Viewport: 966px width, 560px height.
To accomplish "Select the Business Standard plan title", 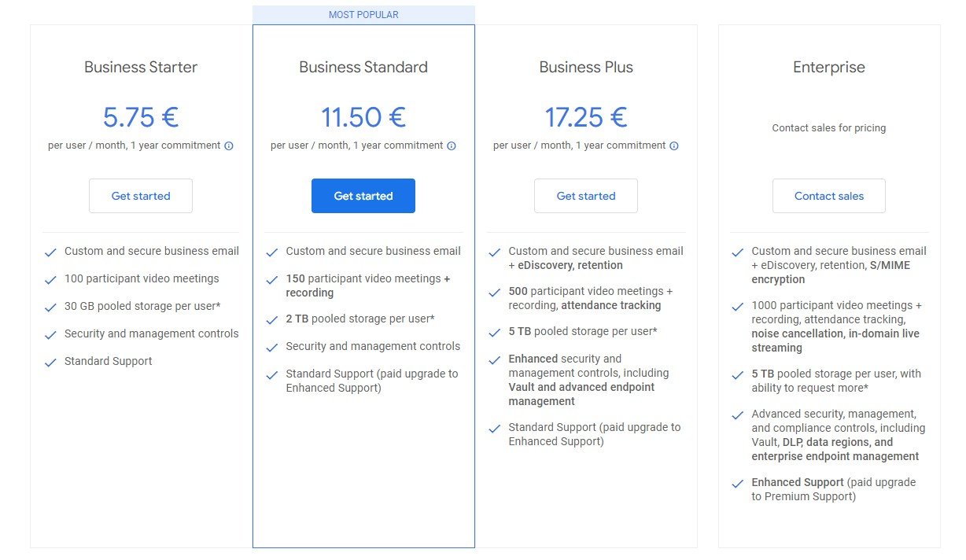I will tap(363, 68).
